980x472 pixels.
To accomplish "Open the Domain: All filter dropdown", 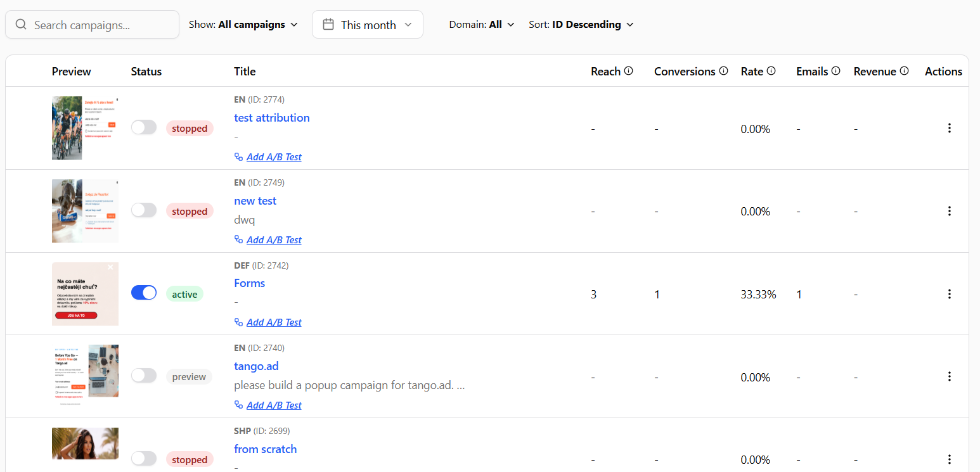I will tap(482, 25).
